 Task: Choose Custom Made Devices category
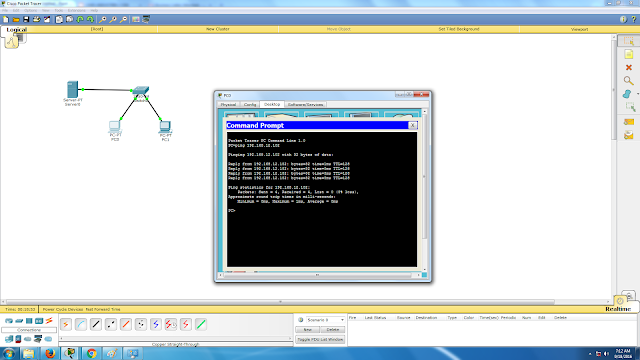(38, 339)
